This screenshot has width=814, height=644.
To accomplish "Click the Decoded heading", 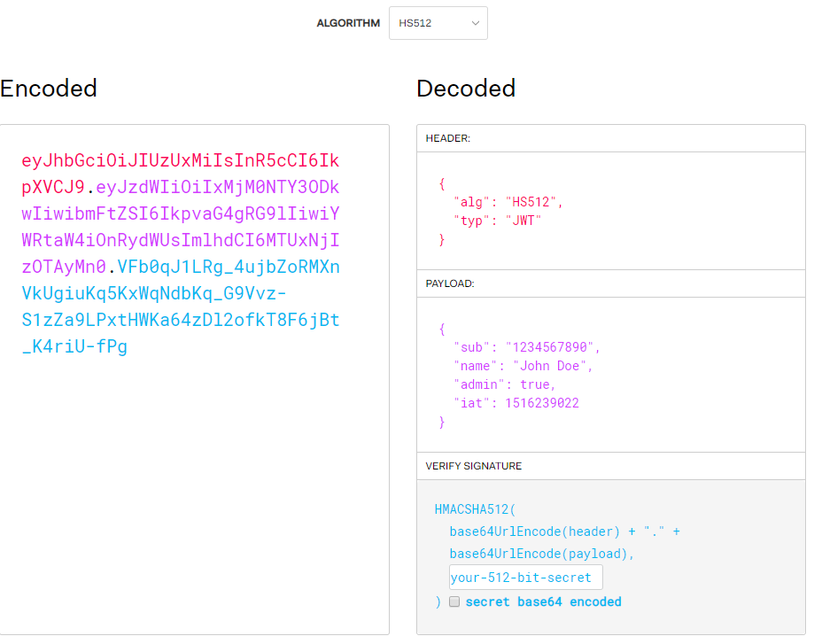I will point(466,89).
